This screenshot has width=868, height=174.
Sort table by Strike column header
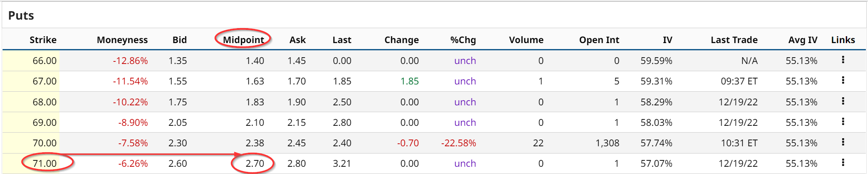(x=43, y=40)
